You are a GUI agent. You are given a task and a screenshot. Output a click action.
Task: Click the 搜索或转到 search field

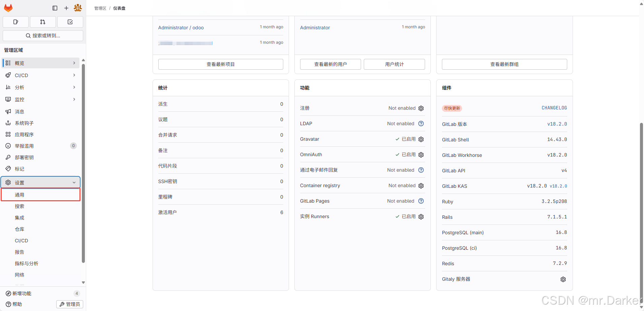click(43, 36)
